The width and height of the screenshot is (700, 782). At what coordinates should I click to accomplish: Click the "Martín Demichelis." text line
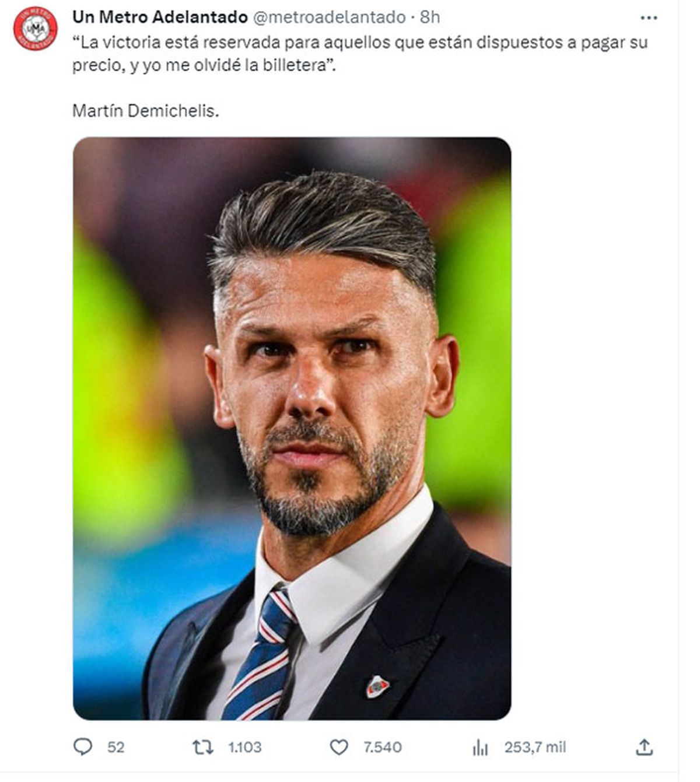pyautogui.click(x=146, y=110)
